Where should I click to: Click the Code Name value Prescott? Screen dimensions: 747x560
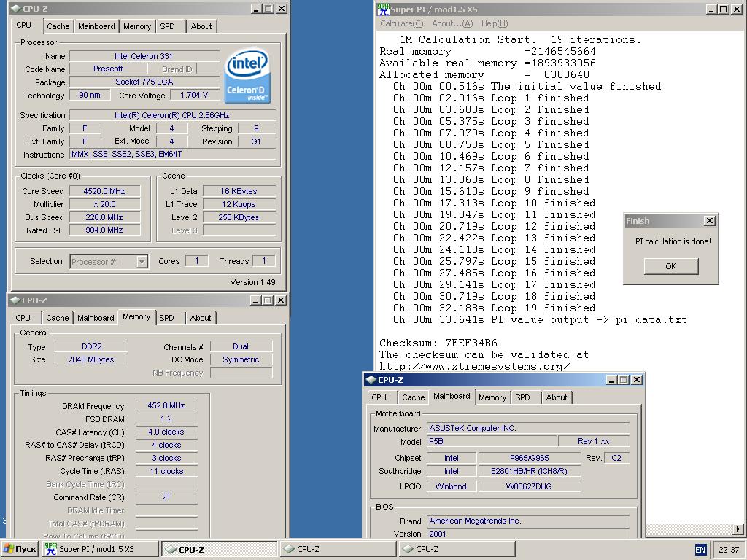pyautogui.click(x=108, y=69)
